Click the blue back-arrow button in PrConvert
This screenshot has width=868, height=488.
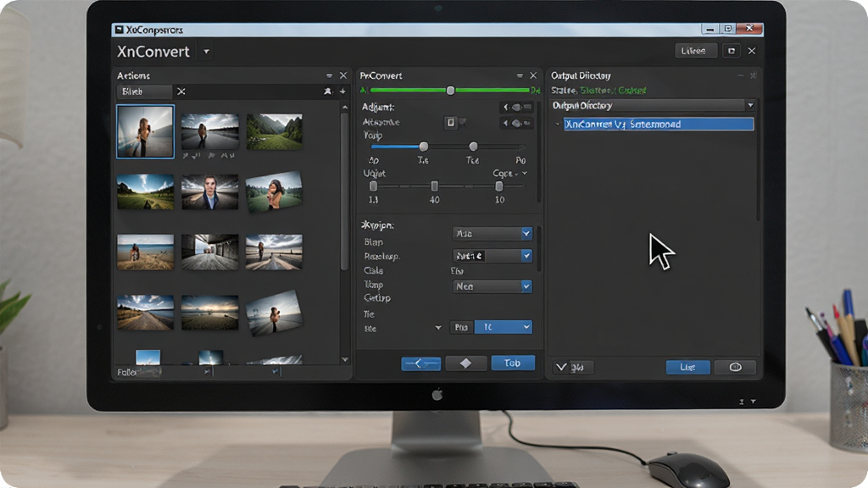(x=420, y=363)
